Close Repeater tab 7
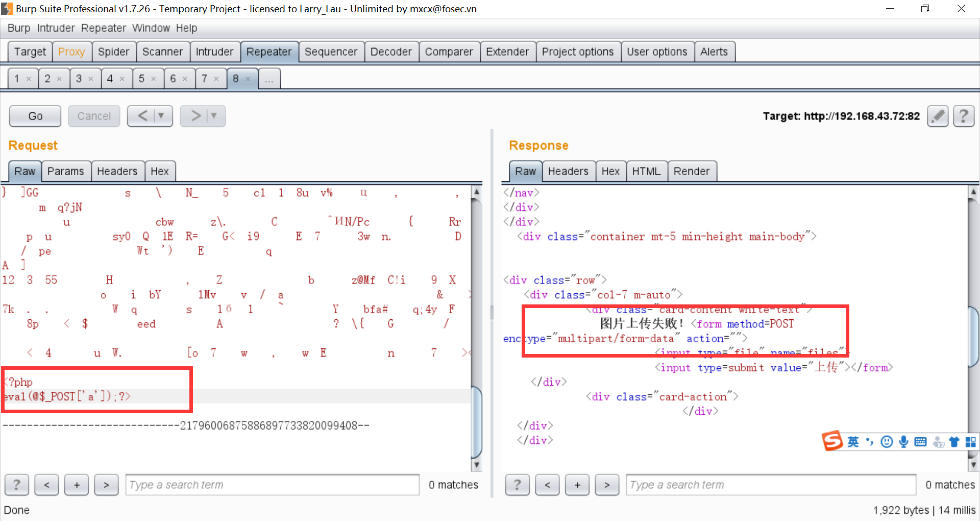Screen dimensions: 980x521 (216, 79)
